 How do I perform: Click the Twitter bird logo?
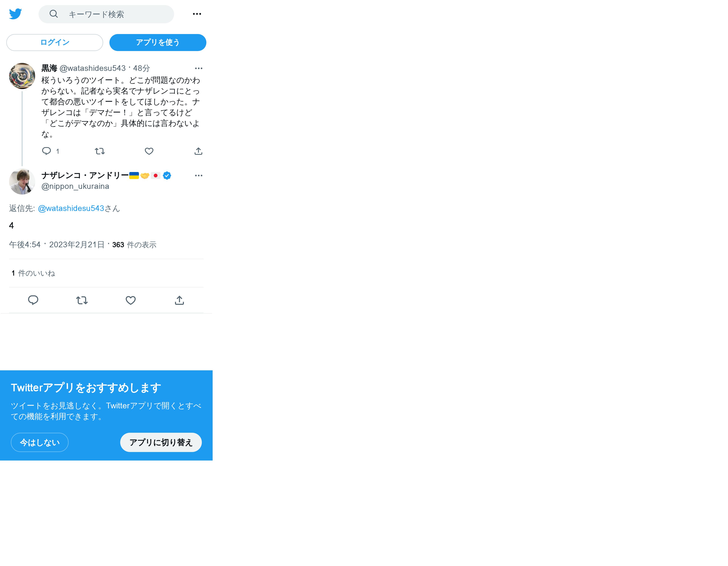(15, 14)
